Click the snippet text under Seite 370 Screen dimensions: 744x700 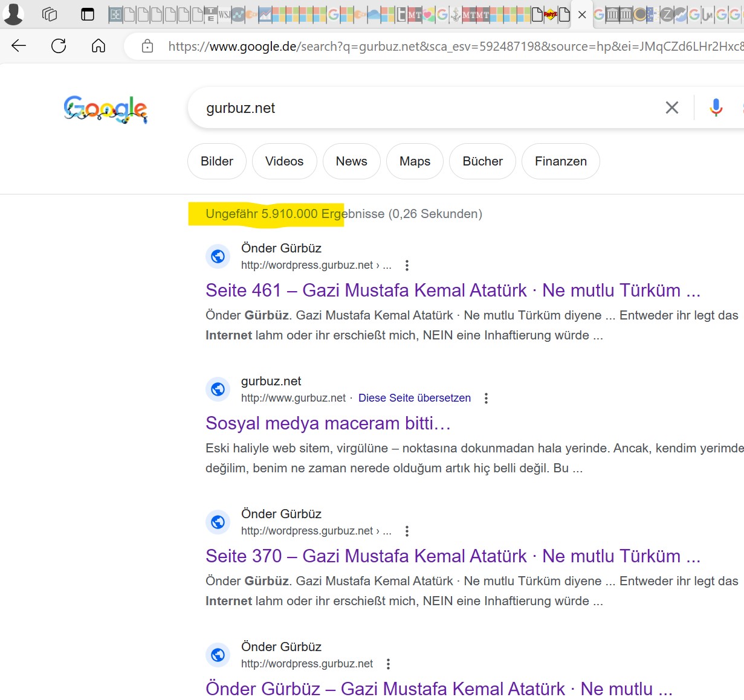472,591
